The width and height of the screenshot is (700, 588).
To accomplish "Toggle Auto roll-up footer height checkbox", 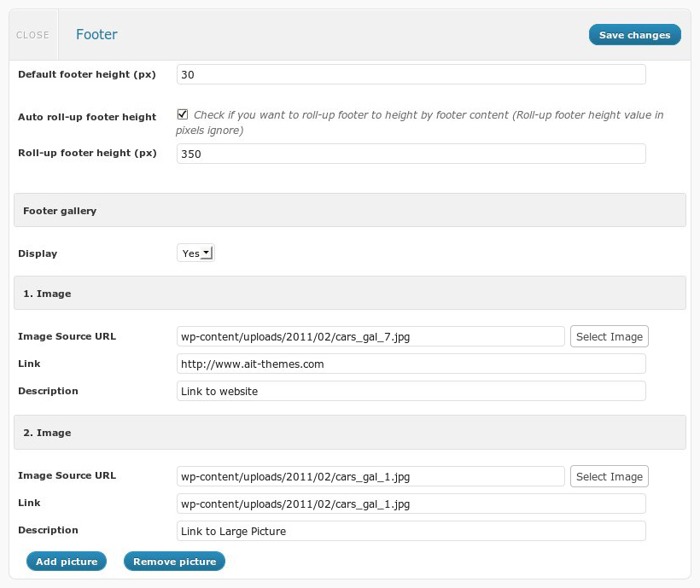I will tap(182, 114).
